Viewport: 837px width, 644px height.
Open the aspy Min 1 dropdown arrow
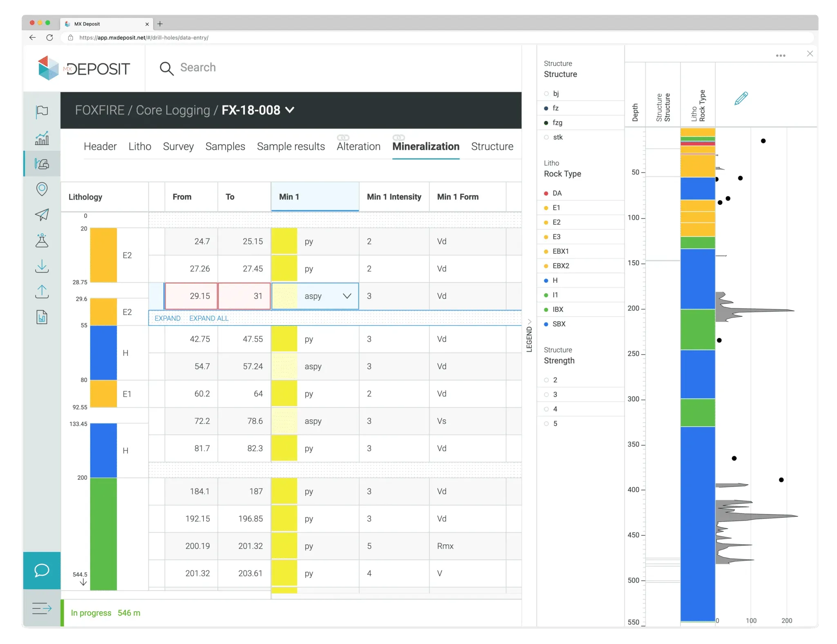tap(347, 296)
